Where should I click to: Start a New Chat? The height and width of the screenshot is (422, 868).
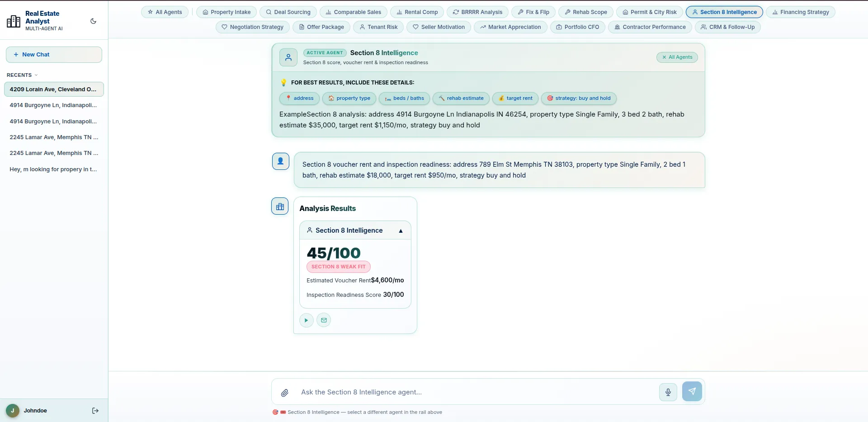coord(54,55)
